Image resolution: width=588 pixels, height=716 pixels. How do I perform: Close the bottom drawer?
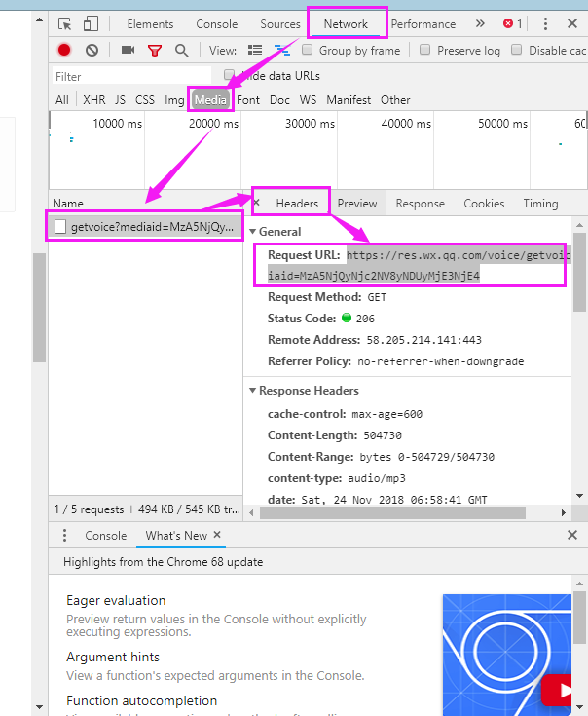click(x=572, y=535)
